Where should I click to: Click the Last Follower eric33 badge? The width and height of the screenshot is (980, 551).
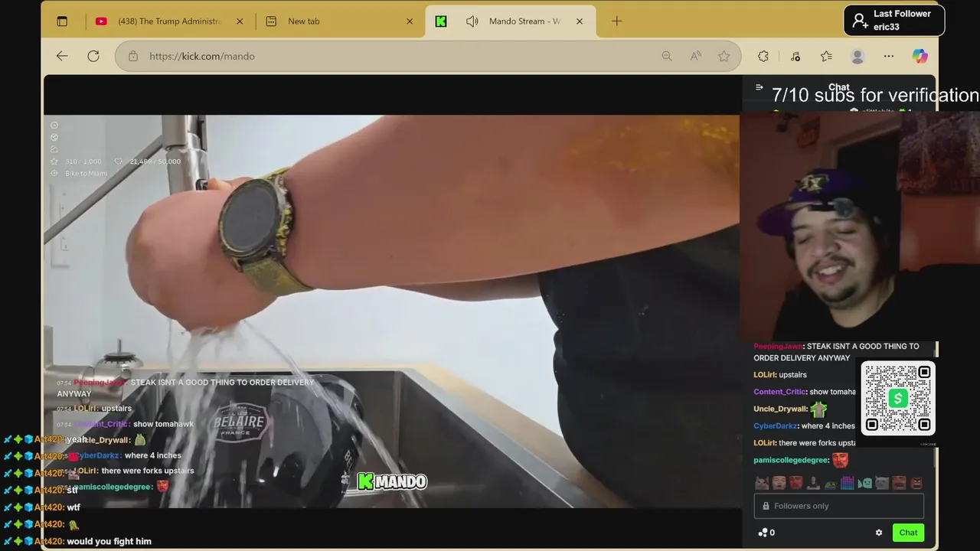pyautogui.click(x=894, y=21)
